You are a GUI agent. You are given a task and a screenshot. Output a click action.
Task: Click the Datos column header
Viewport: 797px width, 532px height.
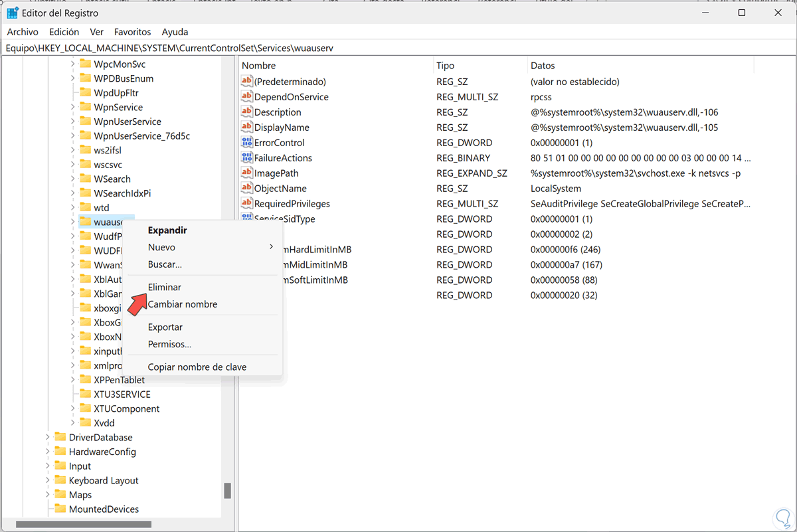(543, 66)
